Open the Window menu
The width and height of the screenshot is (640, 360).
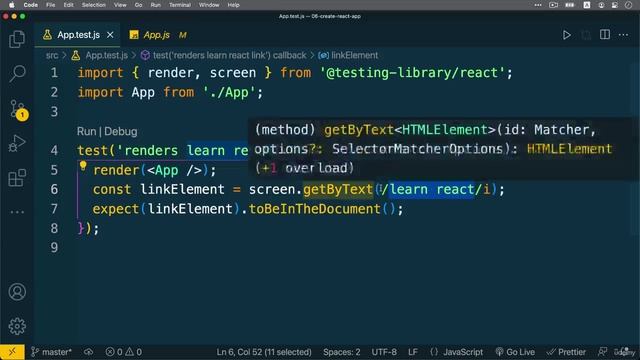pos(209,5)
